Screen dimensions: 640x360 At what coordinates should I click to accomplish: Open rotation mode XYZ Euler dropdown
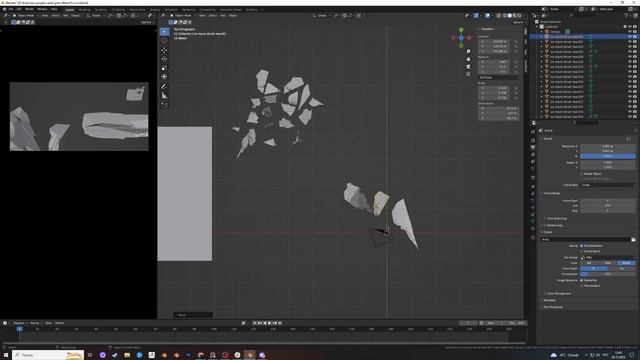tap(498, 77)
